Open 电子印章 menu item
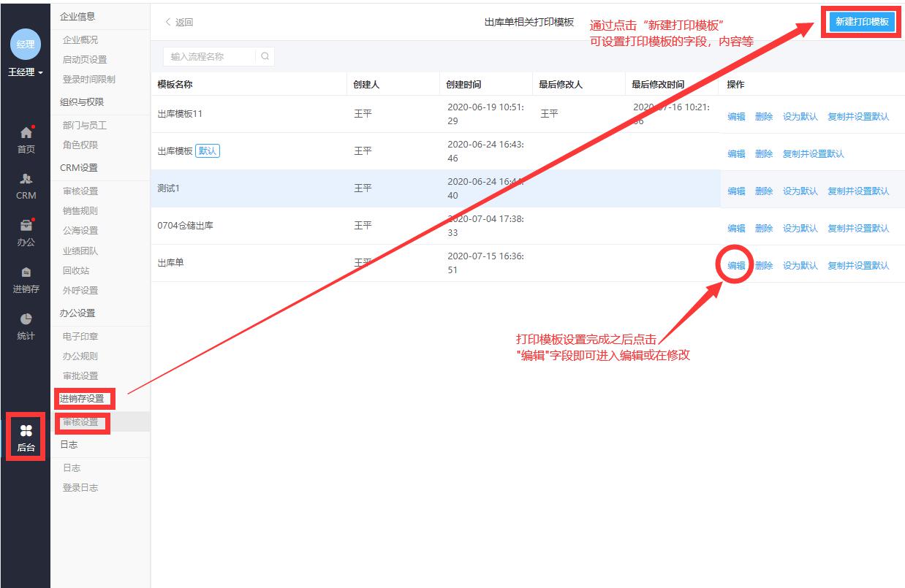The width and height of the screenshot is (905, 588). coord(80,337)
